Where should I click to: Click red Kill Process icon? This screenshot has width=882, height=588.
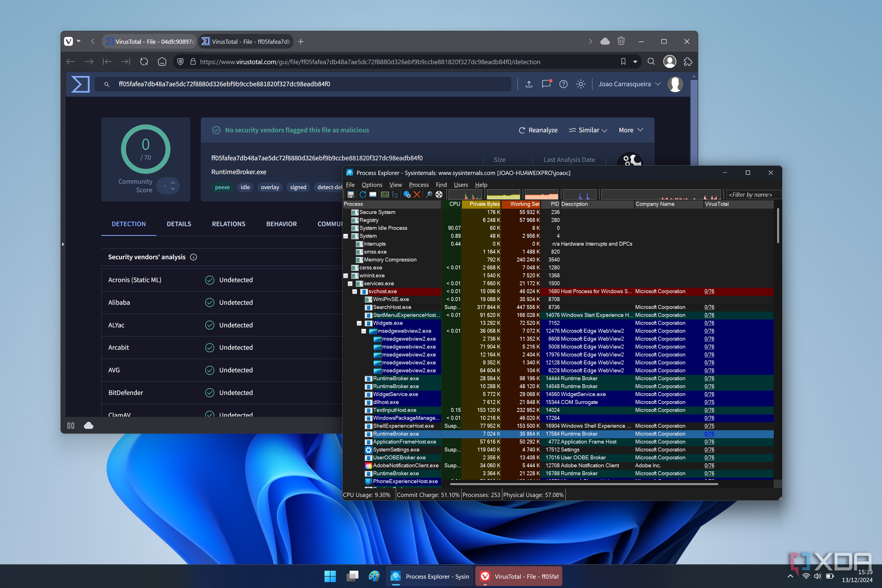point(417,194)
